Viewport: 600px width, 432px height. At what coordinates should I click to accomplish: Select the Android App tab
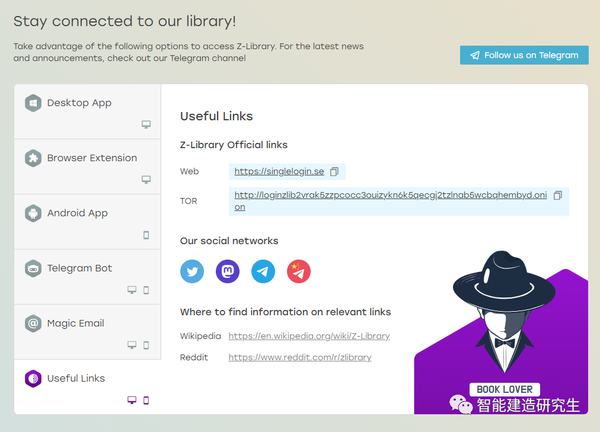click(87, 222)
